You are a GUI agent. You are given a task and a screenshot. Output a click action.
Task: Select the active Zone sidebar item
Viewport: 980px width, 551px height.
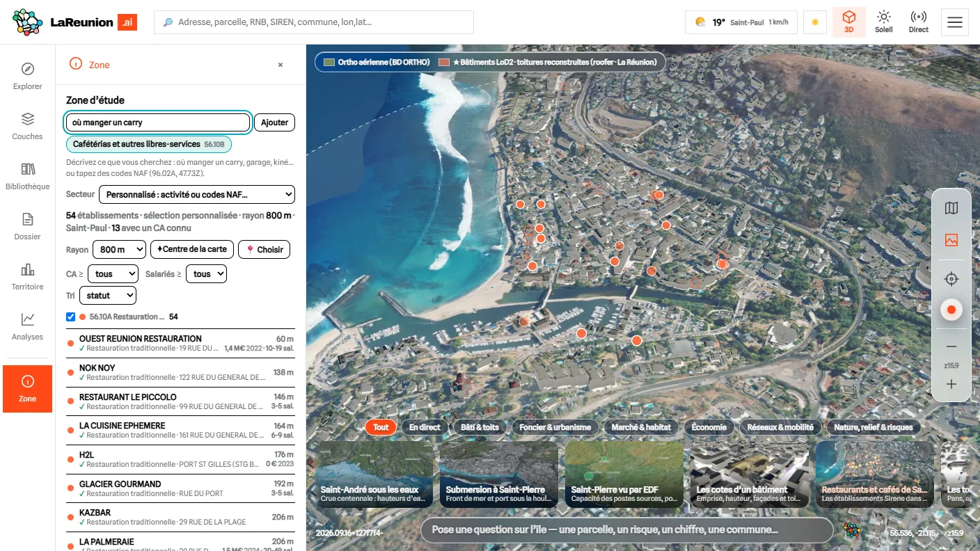point(27,389)
